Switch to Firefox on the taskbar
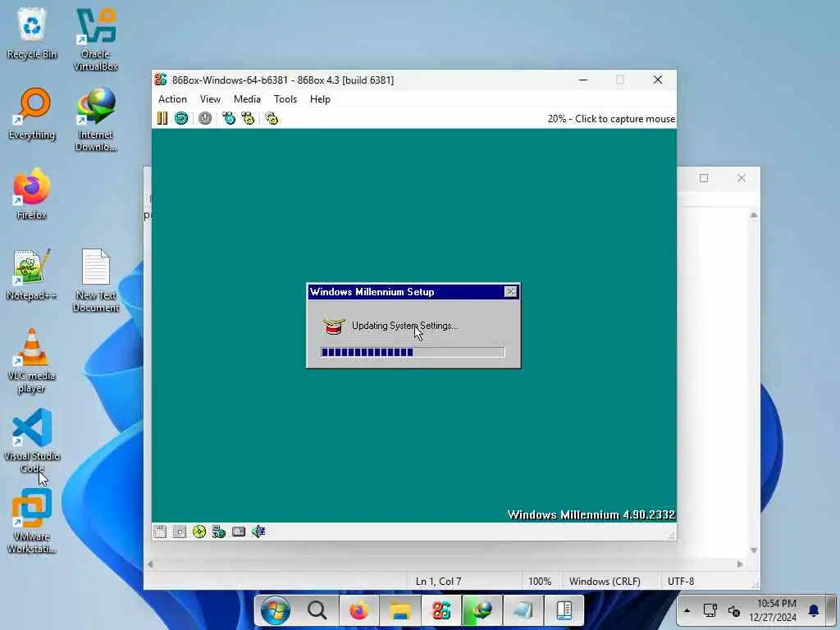Screen dimensions: 840x630 [x=358, y=610]
